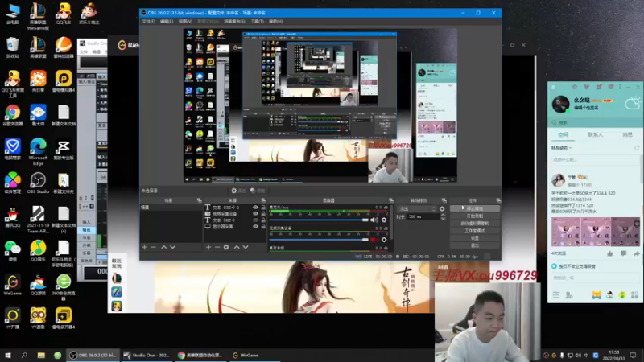
Task: Open the scene transition type dropdown
Action: click(417, 209)
